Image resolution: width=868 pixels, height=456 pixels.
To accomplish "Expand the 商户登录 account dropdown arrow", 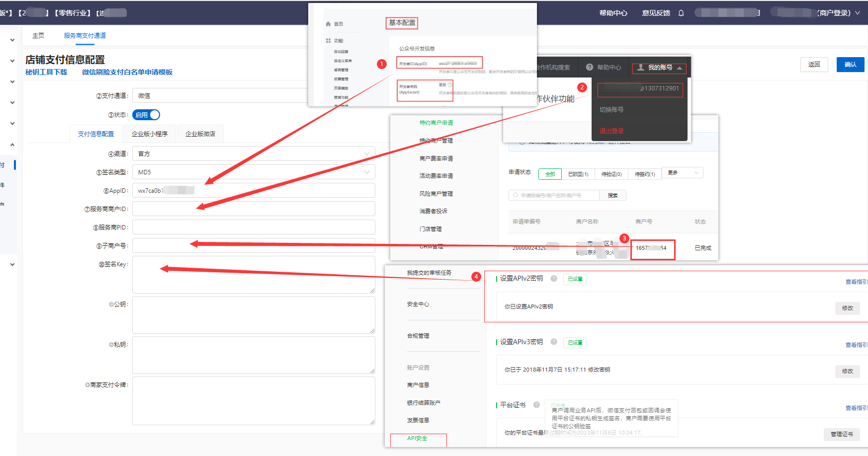I will [858, 13].
